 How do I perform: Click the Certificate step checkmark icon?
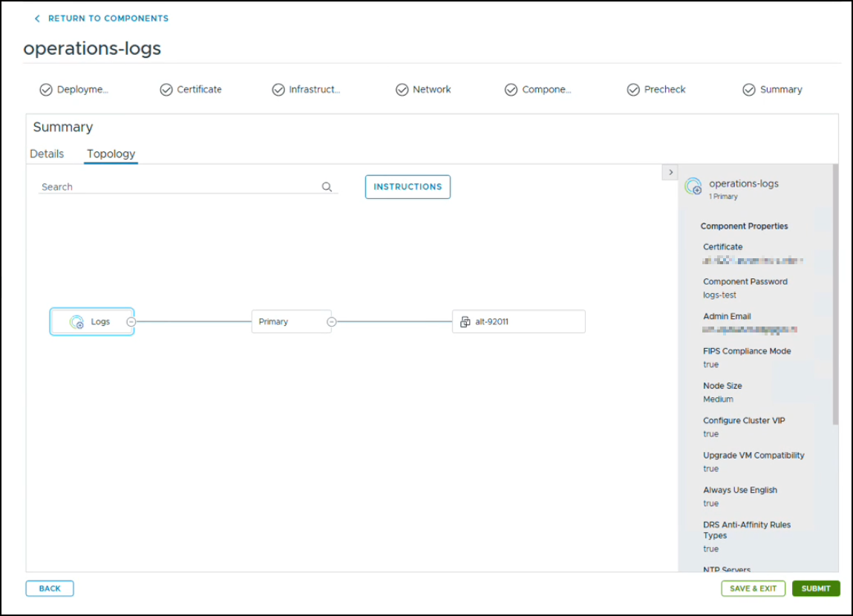coord(166,90)
